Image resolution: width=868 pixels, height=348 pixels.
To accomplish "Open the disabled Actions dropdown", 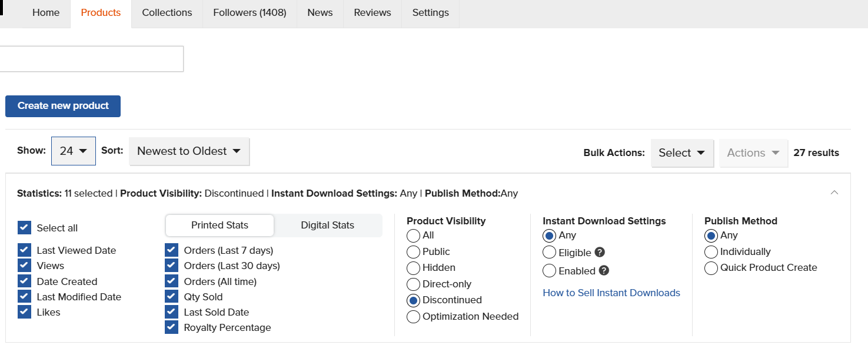I will [754, 153].
